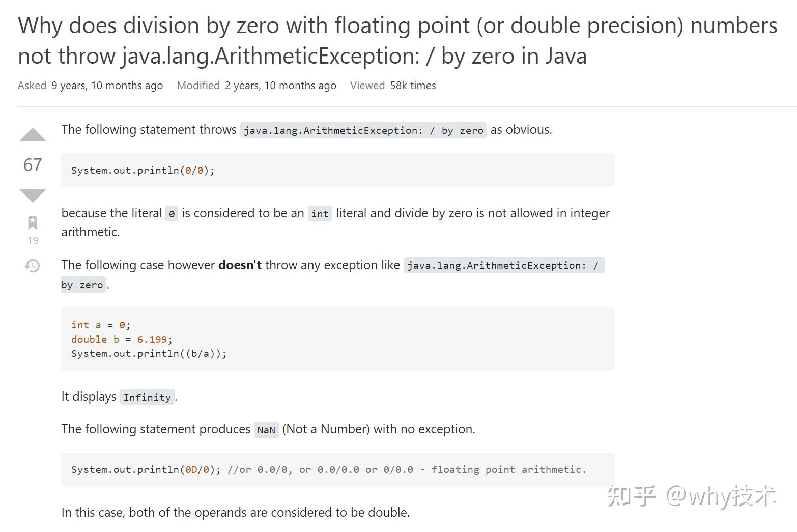Click the vote count 67
The image size is (797, 532).
click(x=33, y=164)
